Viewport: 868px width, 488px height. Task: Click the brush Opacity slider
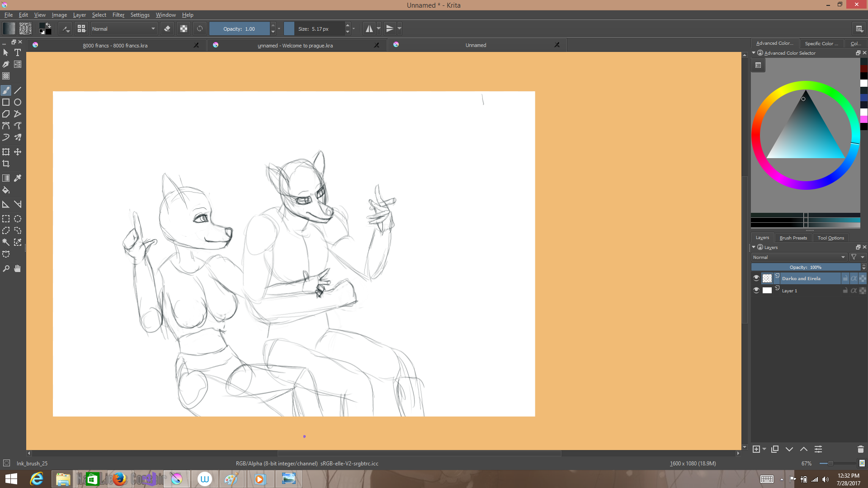pos(239,29)
